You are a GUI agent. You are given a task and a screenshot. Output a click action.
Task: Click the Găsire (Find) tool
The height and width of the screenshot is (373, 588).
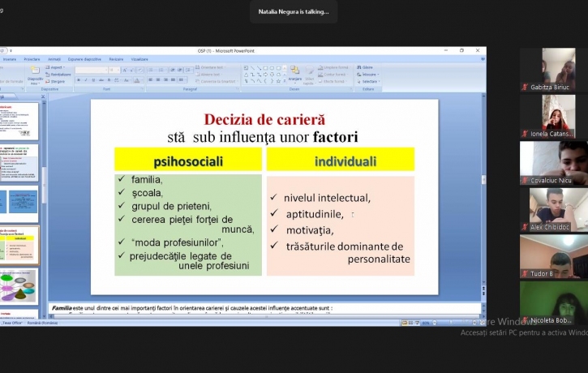[366, 67]
